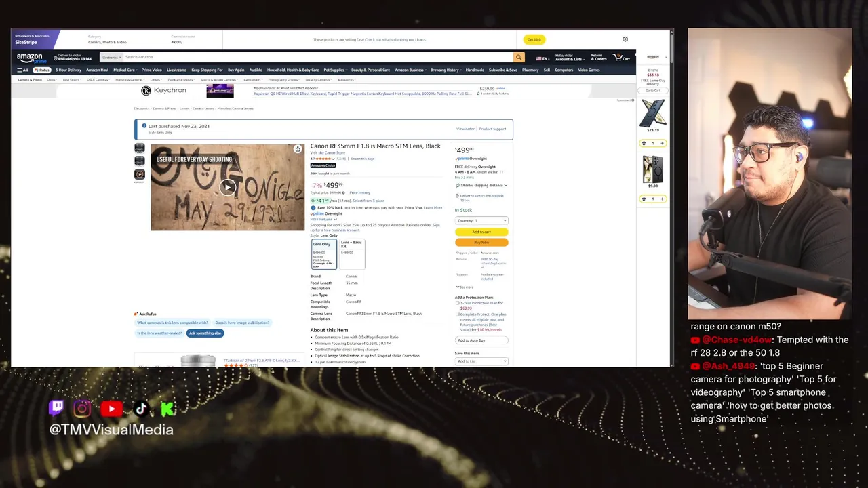Image resolution: width=868 pixels, height=488 pixels.
Task: Open the Quantity dropdown
Action: [x=481, y=220]
